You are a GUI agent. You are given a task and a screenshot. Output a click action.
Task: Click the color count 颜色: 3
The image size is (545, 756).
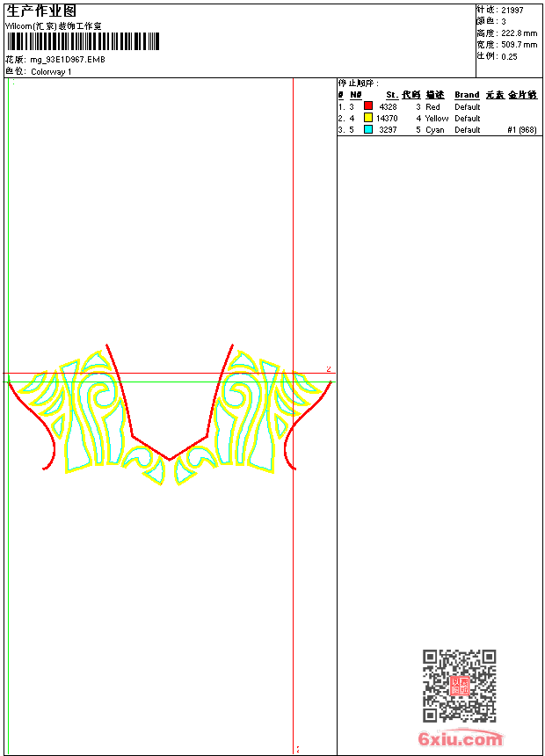click(x=491, y=22)
